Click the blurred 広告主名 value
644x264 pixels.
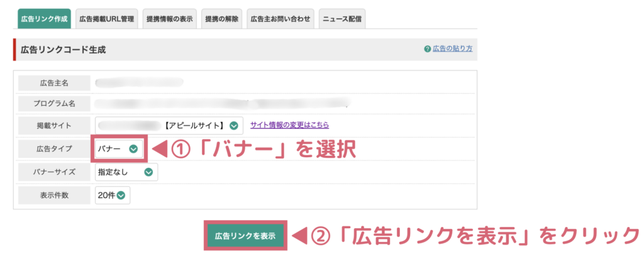click(138, 82)
